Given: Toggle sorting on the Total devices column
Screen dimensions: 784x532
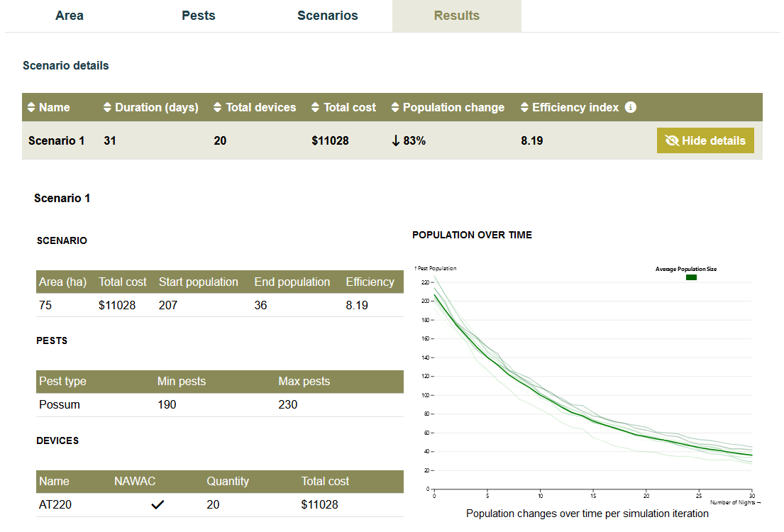Looking at the screenshot, I should (218, 107).
